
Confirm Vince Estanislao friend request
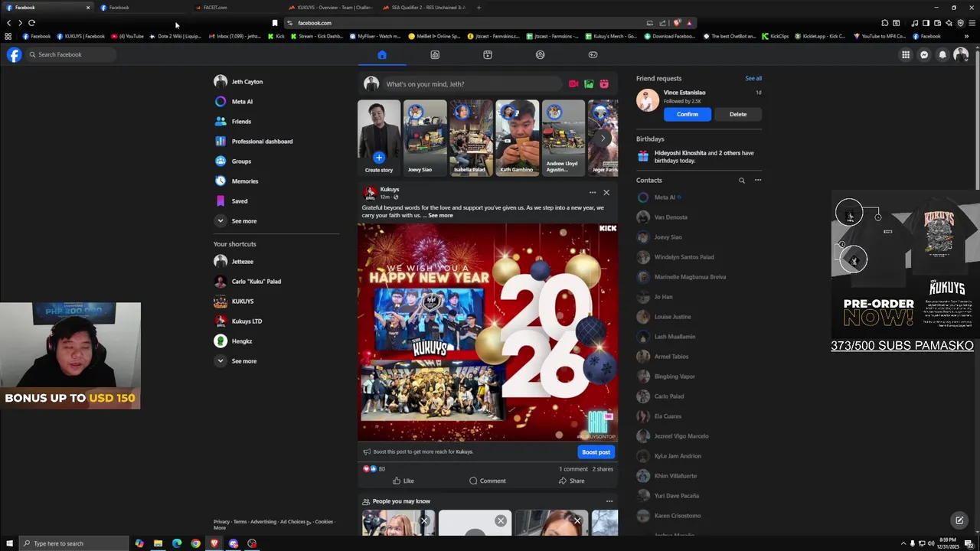tap(687, 114)
